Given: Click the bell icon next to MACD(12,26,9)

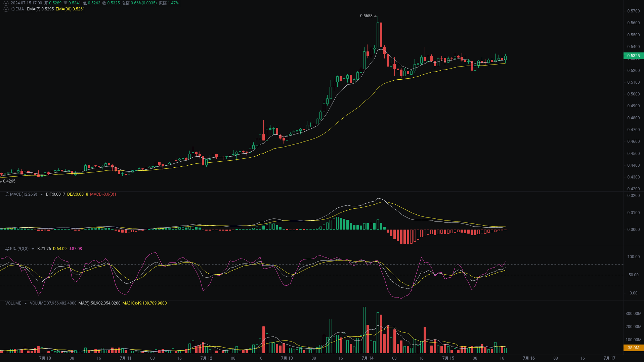Looking at the screenshot, I should point(7,194).
